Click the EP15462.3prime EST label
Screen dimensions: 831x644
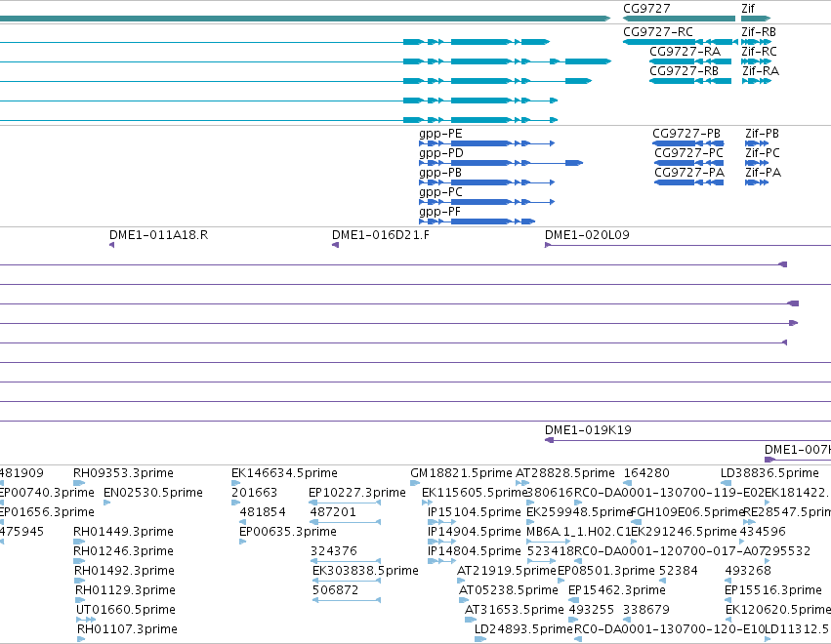coord(617,590)
